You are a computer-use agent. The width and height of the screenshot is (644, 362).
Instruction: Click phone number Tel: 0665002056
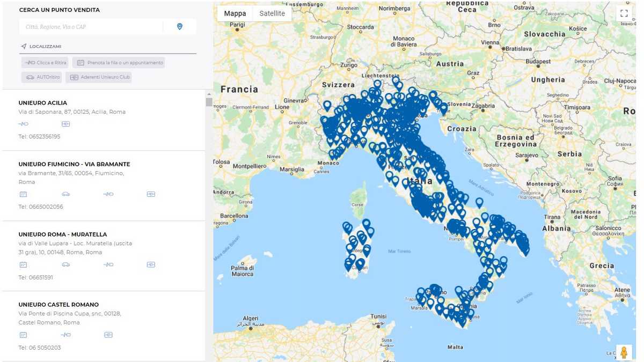(41, 207)
